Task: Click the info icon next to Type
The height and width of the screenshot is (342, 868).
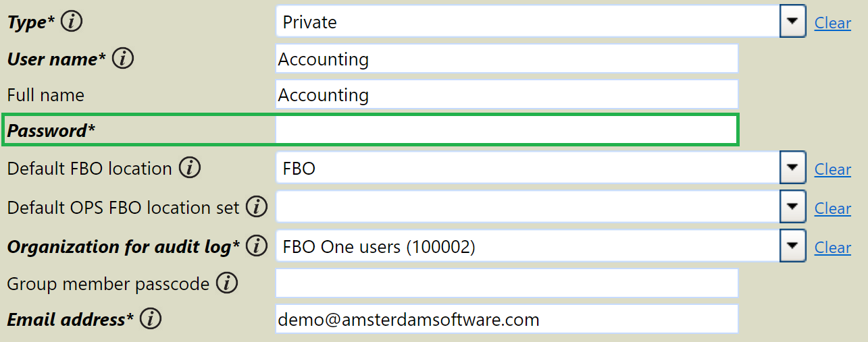Action: 72,22
